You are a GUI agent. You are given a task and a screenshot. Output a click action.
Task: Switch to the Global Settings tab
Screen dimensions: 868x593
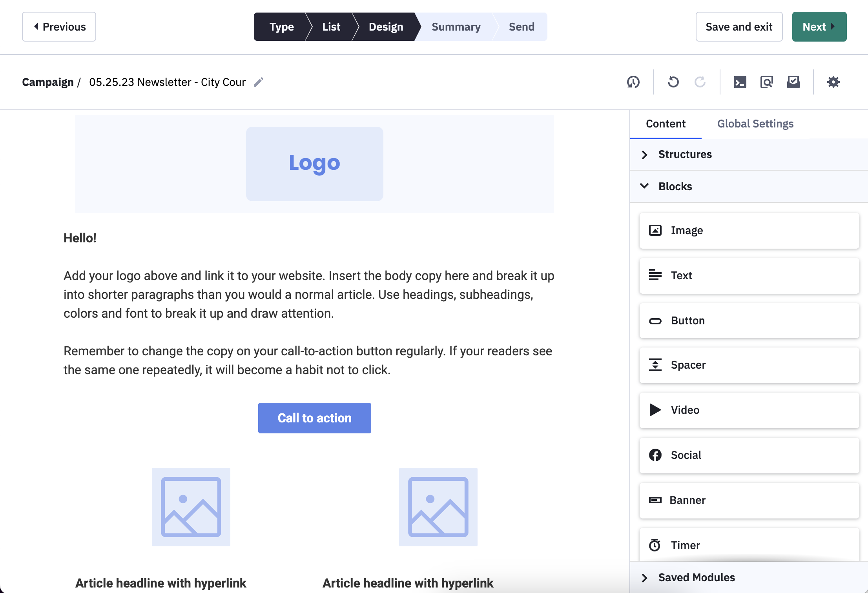(x=755, y=124)
